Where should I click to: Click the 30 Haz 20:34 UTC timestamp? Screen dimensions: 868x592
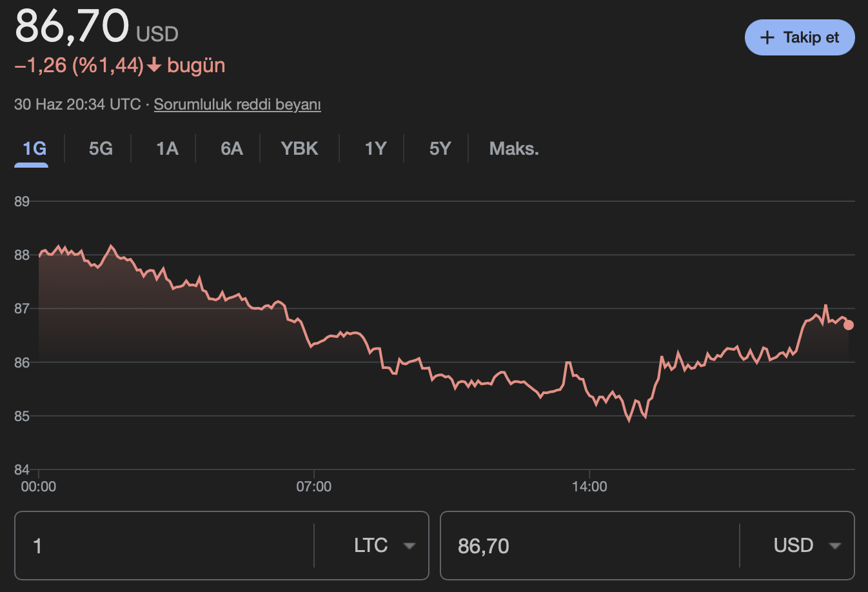pos(77,104)
